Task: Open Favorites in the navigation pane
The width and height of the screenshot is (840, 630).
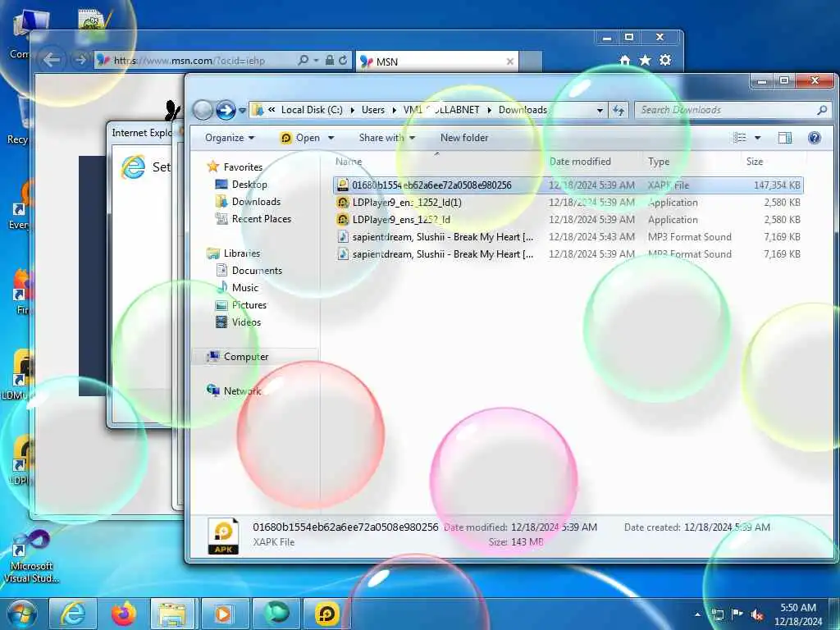Action: (243, 167)
